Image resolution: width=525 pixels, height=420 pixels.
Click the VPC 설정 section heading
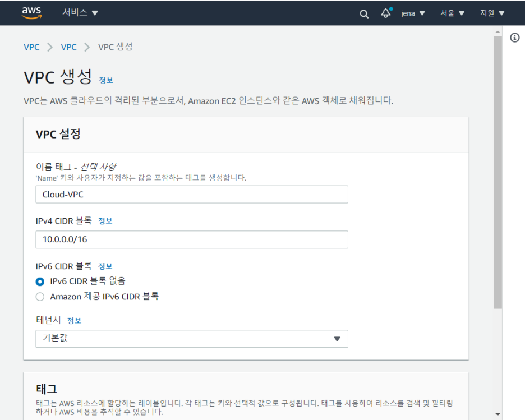pos(58,134)
